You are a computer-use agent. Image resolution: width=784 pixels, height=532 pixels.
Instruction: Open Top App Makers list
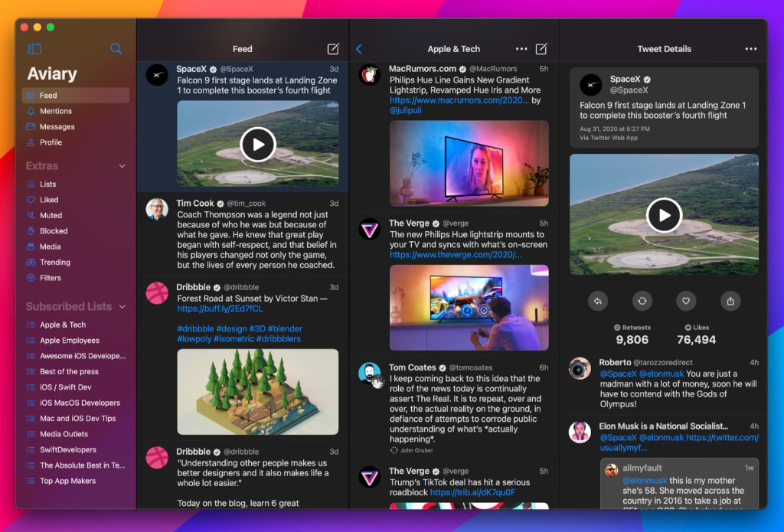point(76,481)
